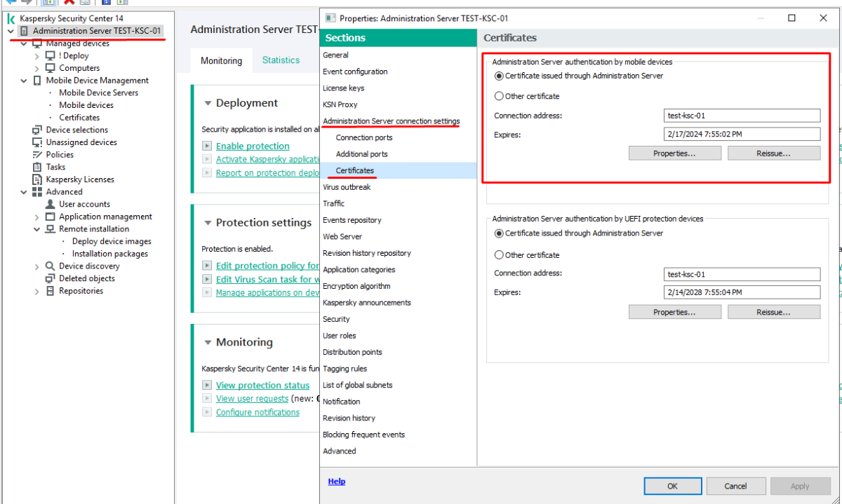Viewport: 842px width, 504px height.
Task: Click the Kaspersky Licenses document icon
Action: pos(37,179)
